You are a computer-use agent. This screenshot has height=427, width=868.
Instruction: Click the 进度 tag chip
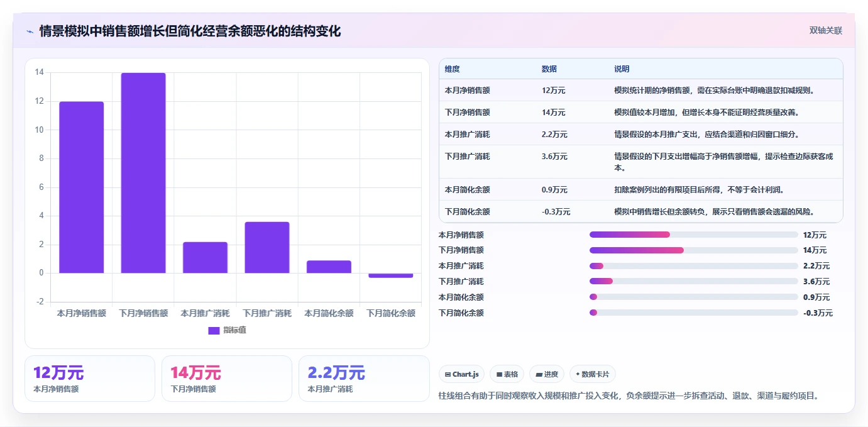pyautogui.click(x=547, y=374)
